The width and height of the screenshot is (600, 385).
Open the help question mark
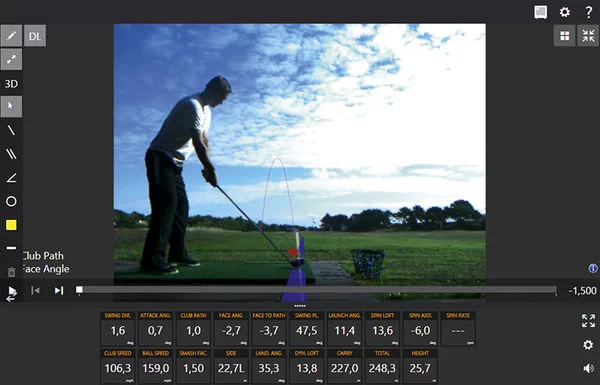(589, 12)
